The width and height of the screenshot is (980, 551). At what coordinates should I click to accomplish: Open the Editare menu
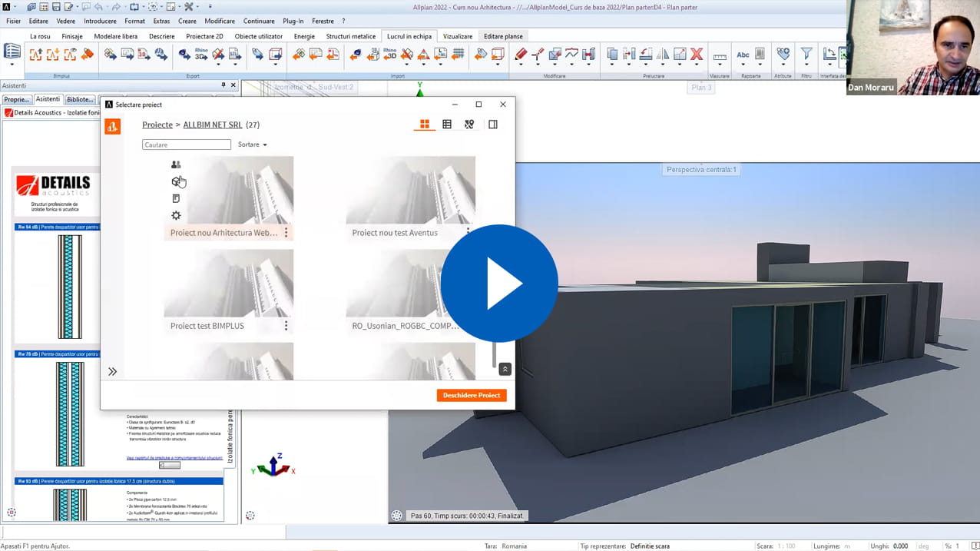pos(38,22)
